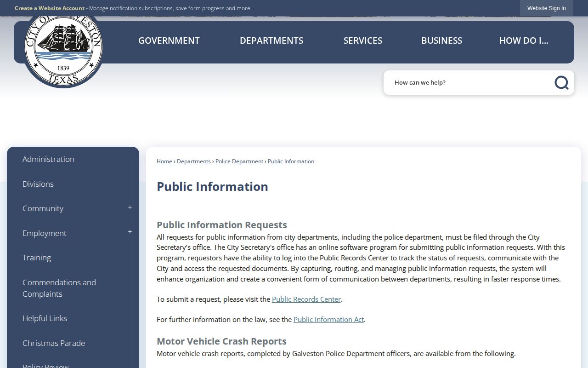Open the Police Department breadcrumb link
This screenshot has height=368, width=588.
[x=239, y=161]
